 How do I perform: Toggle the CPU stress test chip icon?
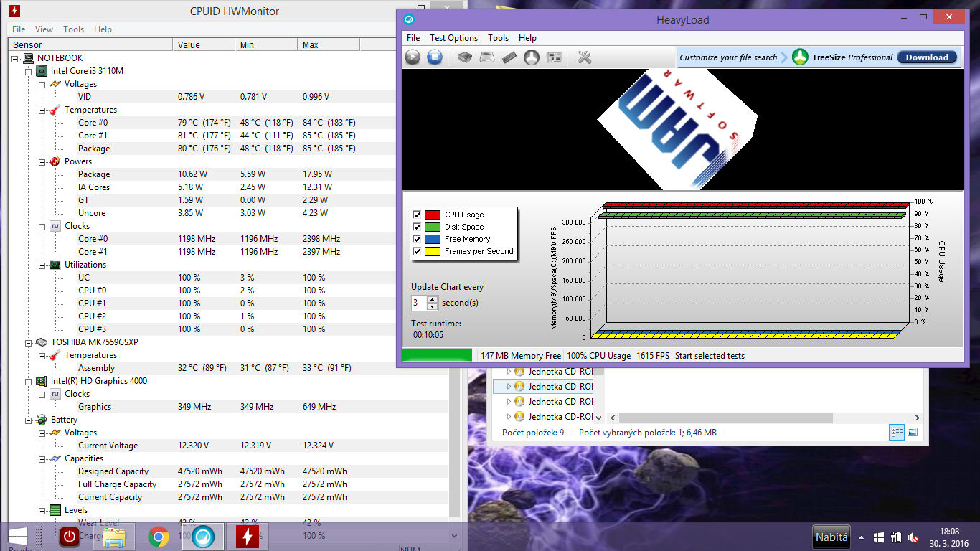[465, 57]
